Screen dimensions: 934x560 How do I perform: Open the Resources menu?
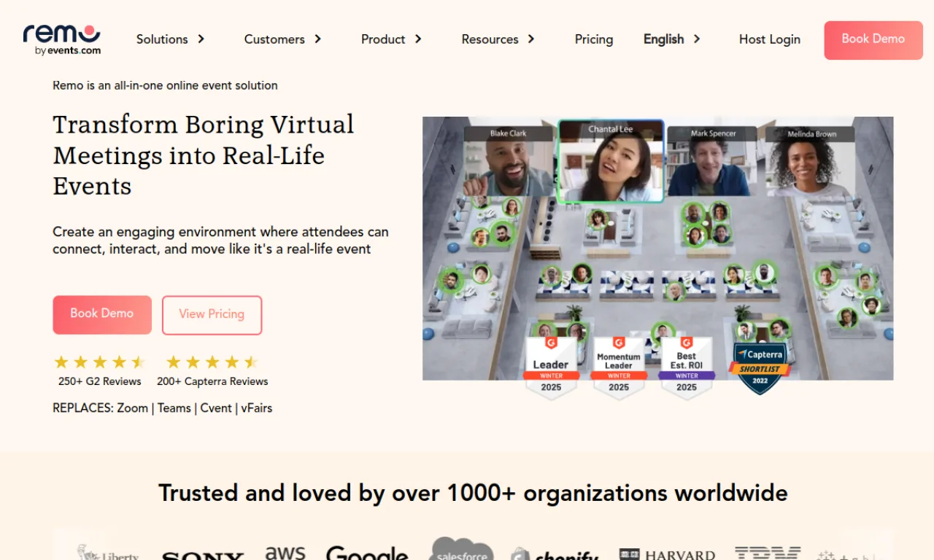[490, 39]
